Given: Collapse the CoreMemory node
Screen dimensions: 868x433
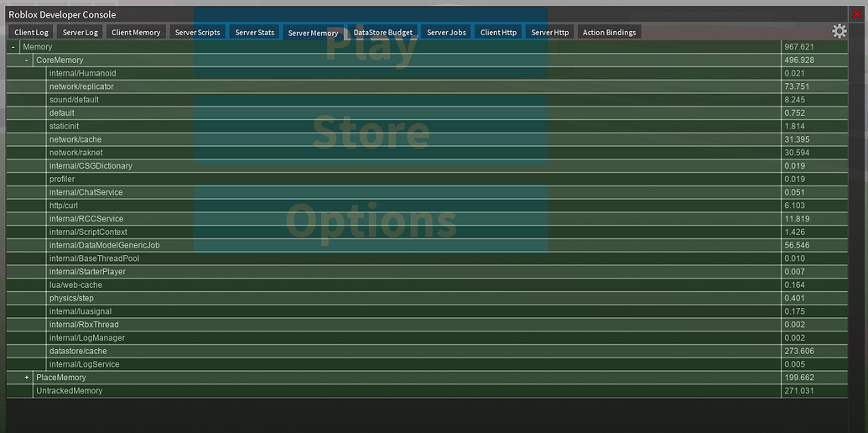Looking at the screenshot, I should click(x=27, y=60).
